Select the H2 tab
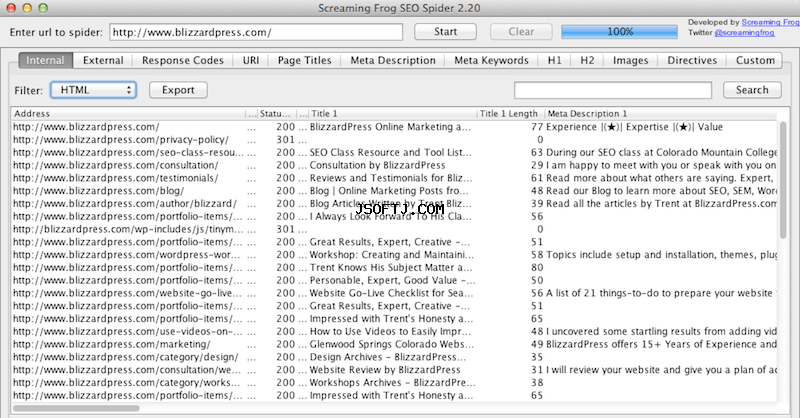The width and height of the screenshot is (800, 418). point(587,60)
